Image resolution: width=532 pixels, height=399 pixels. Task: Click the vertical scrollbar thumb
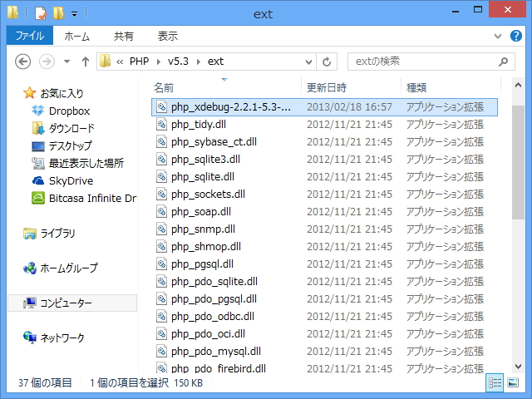[518, 163]
